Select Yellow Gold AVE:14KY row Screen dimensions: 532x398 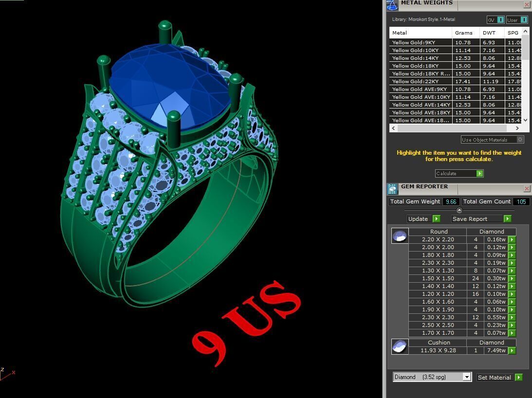(x=455, y=105)
